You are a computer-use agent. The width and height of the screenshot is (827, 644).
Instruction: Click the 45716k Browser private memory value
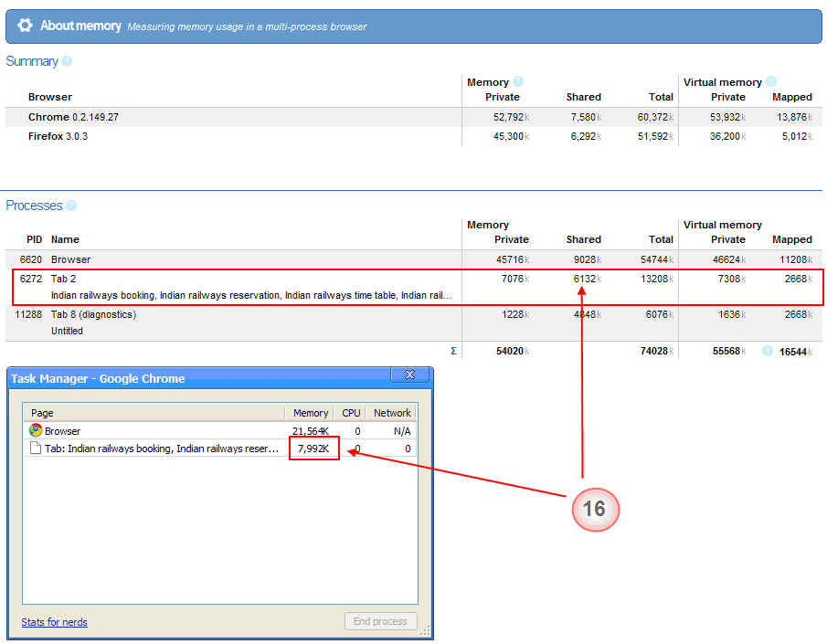pyautogui.click(x=513, y=259)
